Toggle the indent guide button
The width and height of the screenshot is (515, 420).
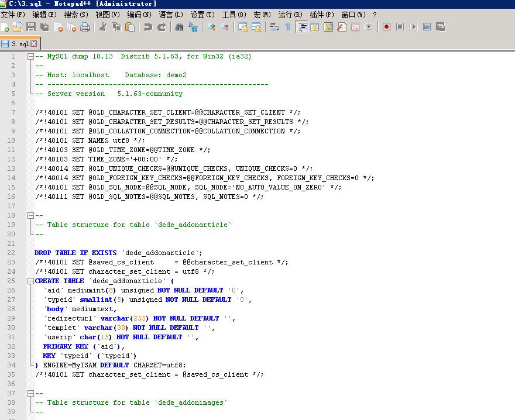[x=302, y=27]
